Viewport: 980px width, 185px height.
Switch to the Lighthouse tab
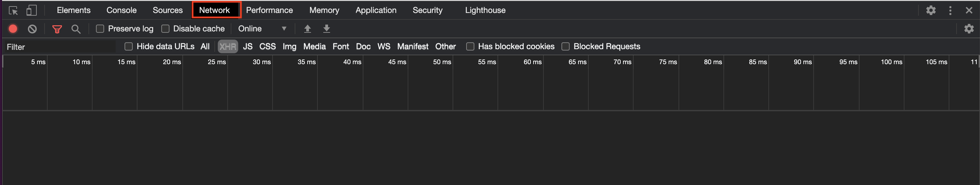coord(485,10)
